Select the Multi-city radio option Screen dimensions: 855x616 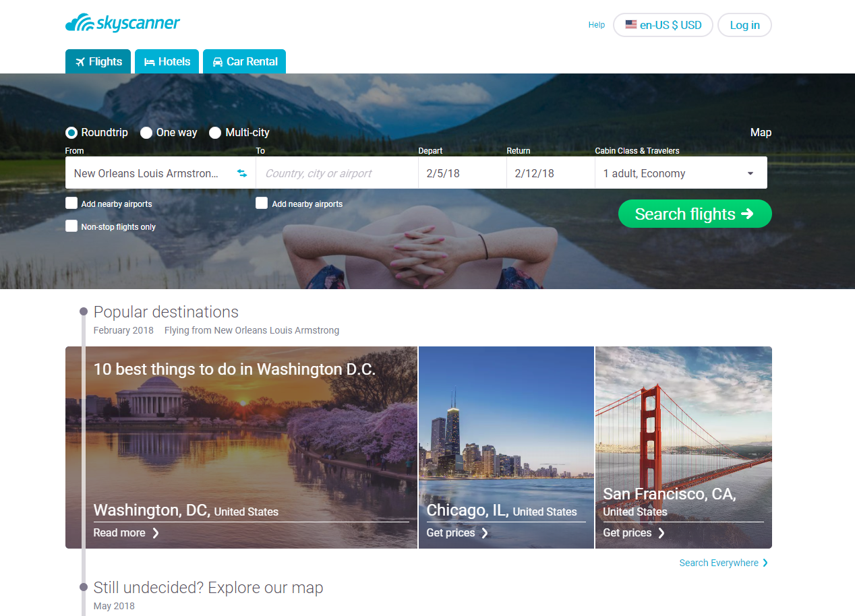click(x=215, y=133)
